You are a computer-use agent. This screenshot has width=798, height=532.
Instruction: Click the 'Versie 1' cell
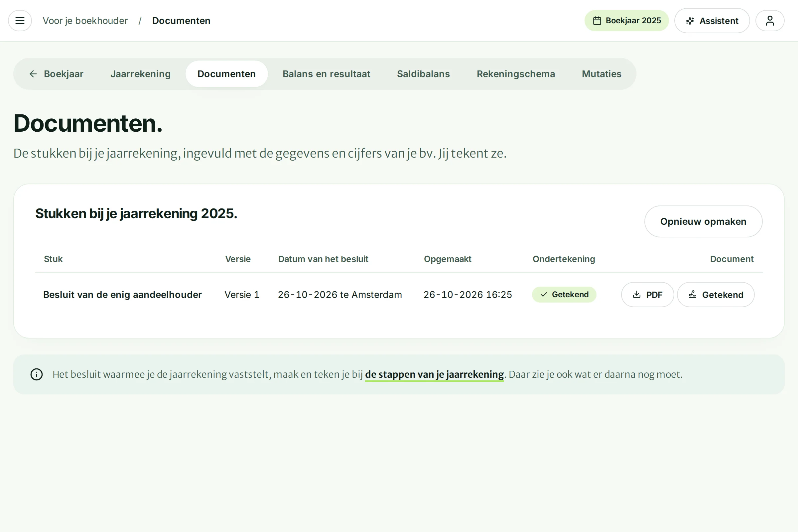click(242, 295)
